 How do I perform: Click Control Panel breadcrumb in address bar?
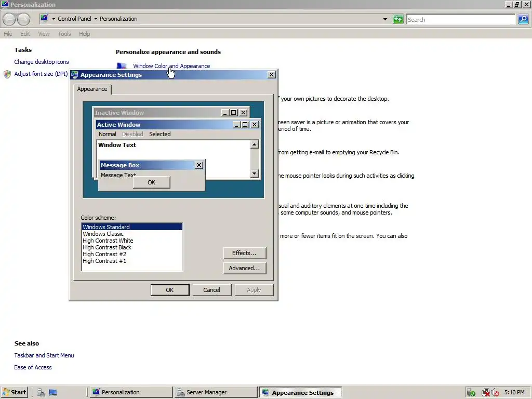74,19
